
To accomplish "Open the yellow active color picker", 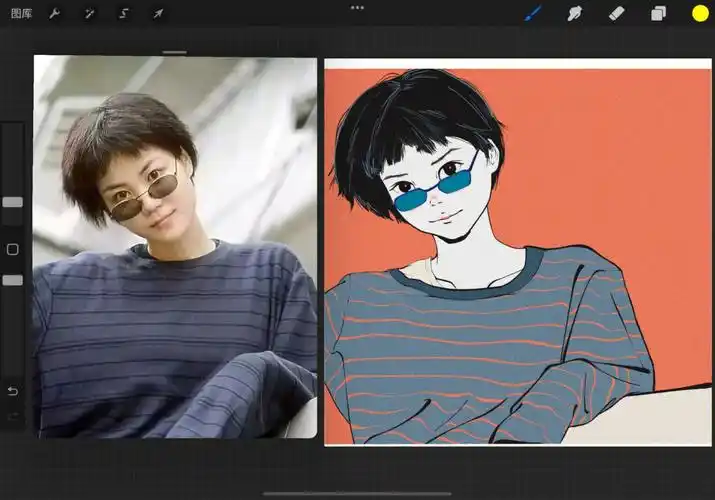I will pyautogui.click(x=700, y=13).
